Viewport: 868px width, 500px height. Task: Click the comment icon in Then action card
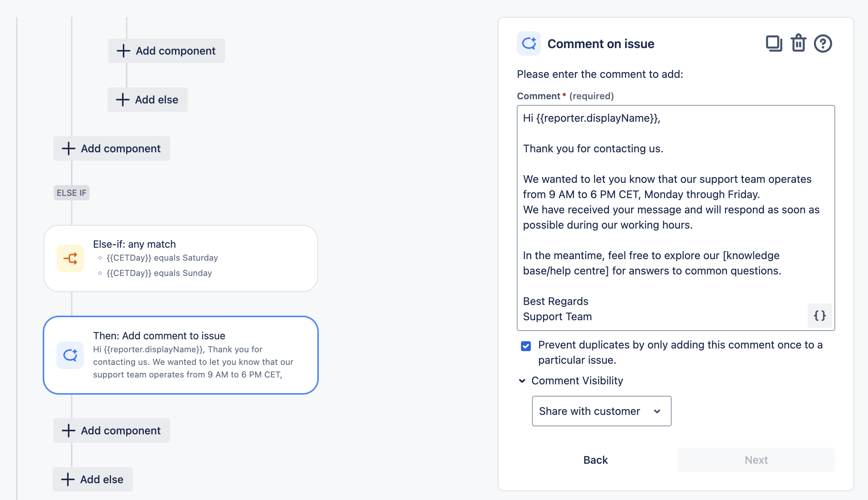[70, 355]
